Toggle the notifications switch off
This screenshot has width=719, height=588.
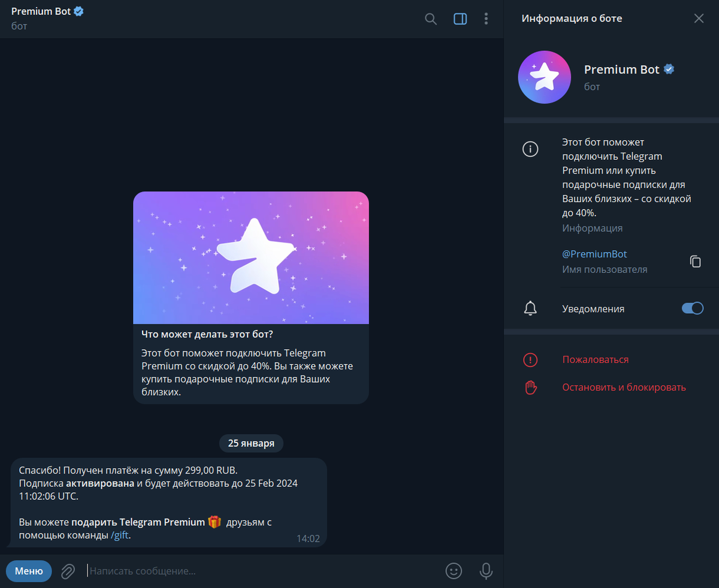[x=693, y=308]
